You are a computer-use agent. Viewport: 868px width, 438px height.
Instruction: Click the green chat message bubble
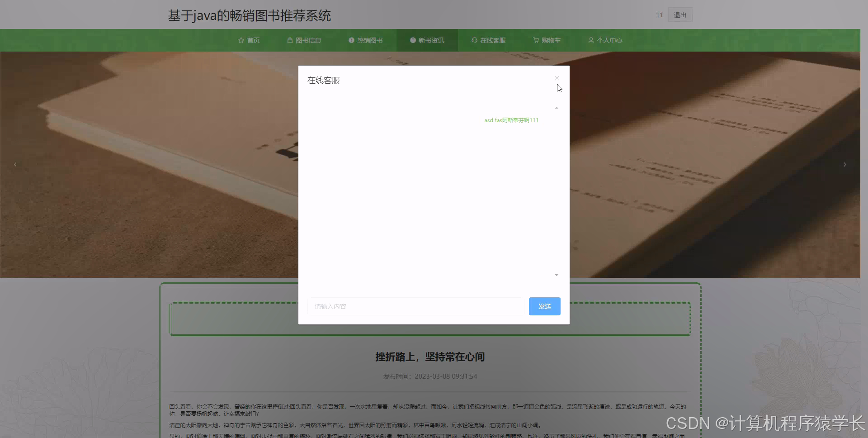[x=511, y=120]
